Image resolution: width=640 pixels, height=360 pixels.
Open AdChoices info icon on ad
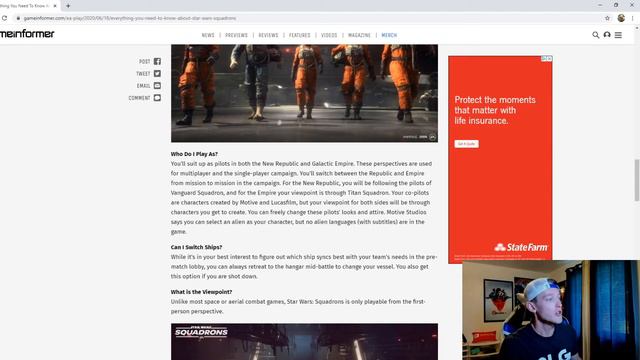click(x=544, y=58)
